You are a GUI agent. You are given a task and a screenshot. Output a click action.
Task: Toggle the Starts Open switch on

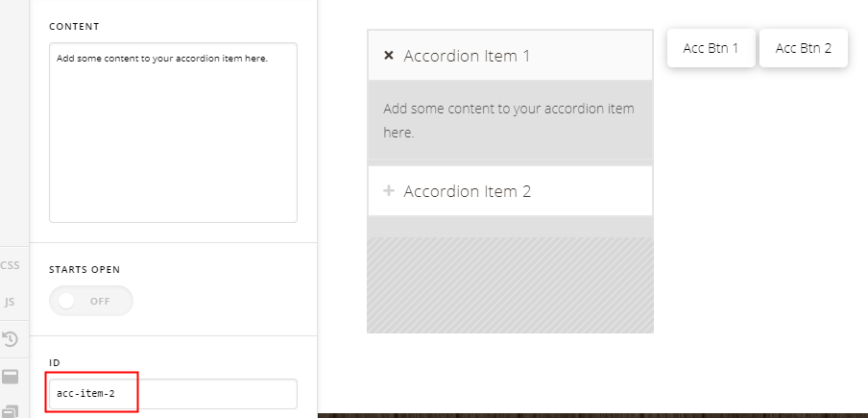(x=91, y=301)
